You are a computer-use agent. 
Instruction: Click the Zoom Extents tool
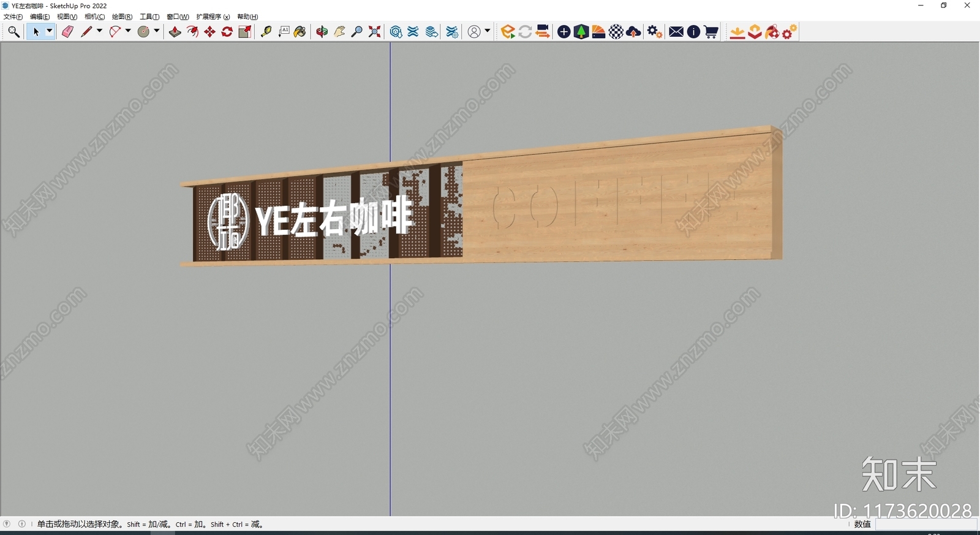pyautogui.click(x=375, y=32)
